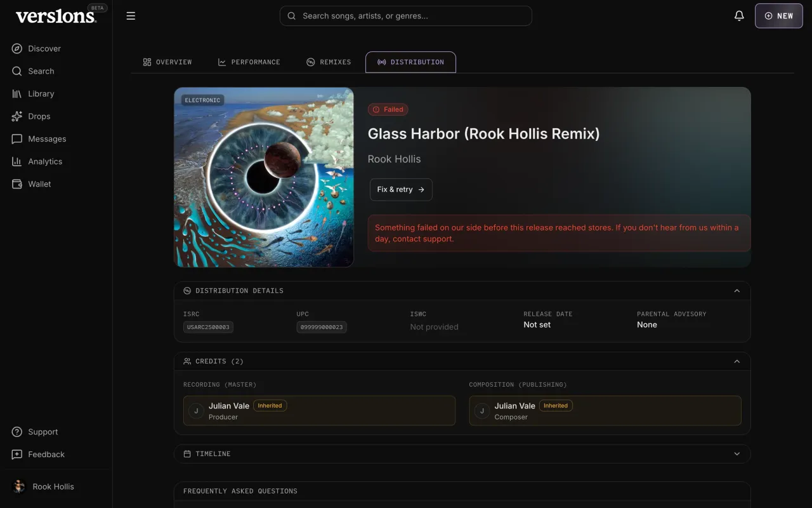Click the 'Not provided' ISWC value
Viewport: 812px width, 508px height.
pos(434,327)
